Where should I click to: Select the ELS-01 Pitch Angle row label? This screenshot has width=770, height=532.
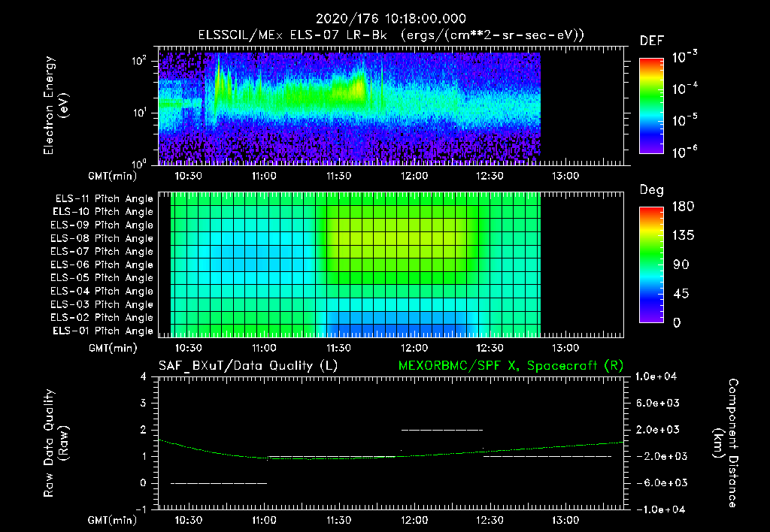(103, 331)
